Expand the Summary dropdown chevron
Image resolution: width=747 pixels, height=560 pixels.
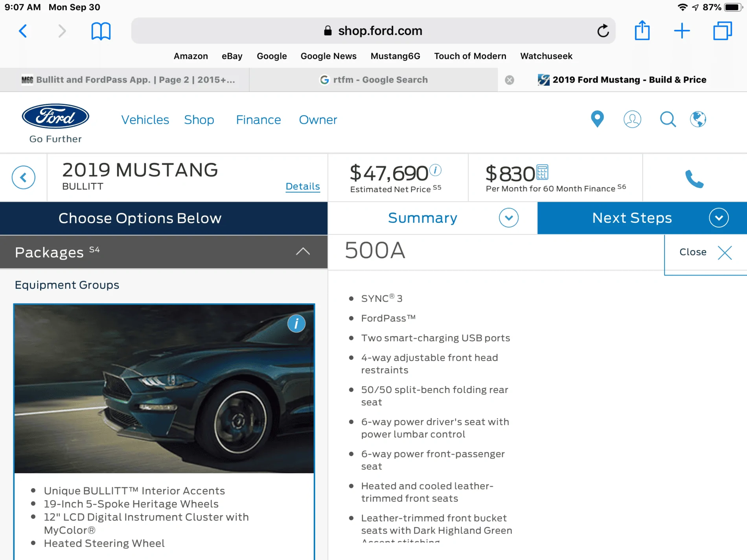tap(509, 218)
